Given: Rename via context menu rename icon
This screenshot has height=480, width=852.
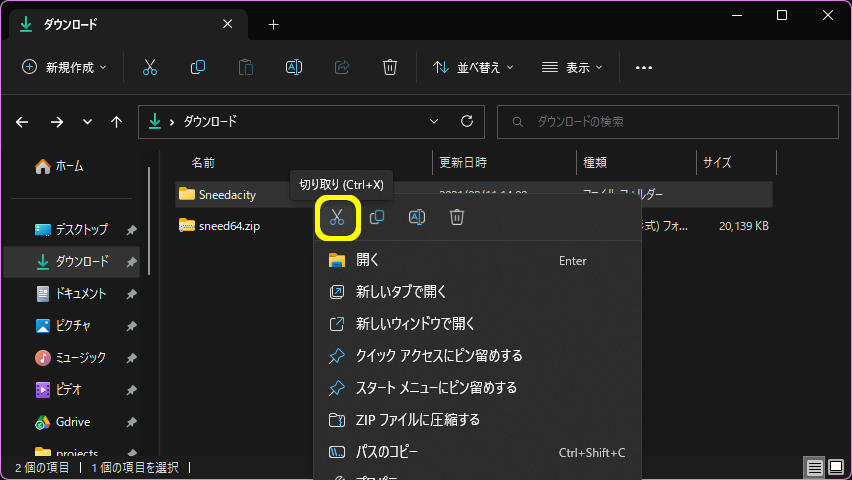Looking at the screenshot, I should click(417, 217).
